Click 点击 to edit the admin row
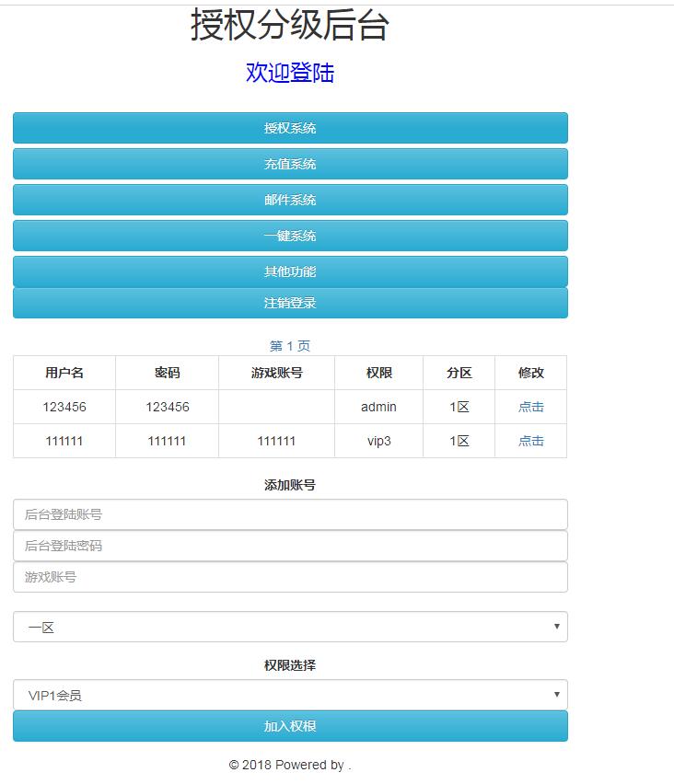The image size is (674, 784). pos(530,407)
